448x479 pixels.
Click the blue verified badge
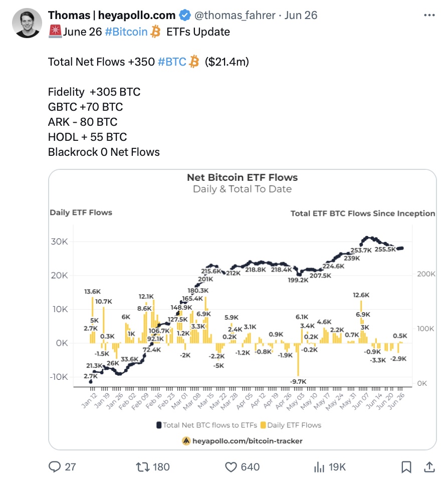[x=184, y=15]
